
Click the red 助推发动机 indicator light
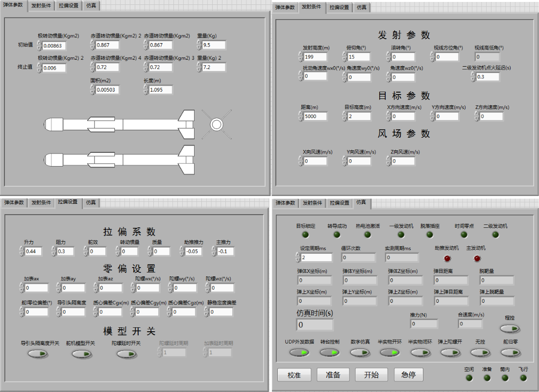[447, 258]
